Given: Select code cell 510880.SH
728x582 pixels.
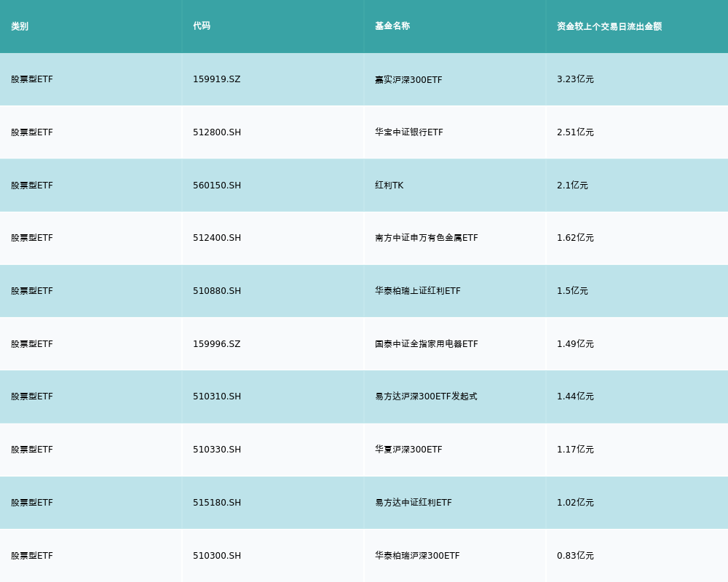Looking at the screenshot, I should (217, 291).
